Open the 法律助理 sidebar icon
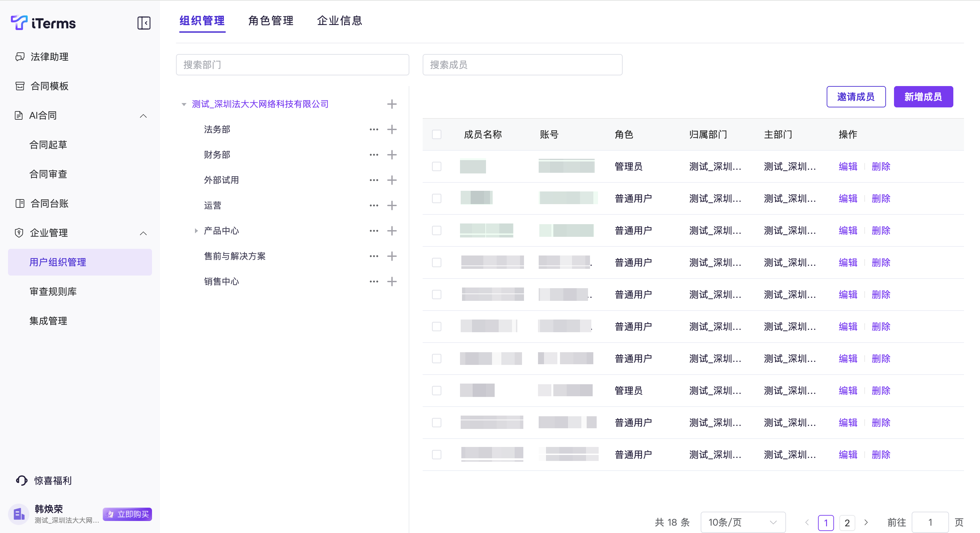 tap(20, 57)
